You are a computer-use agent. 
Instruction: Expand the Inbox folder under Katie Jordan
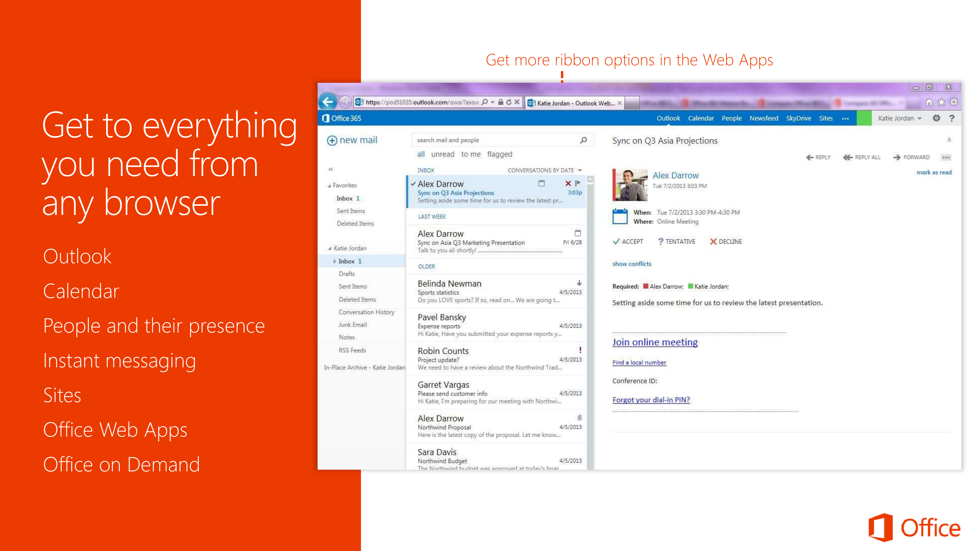335,261
